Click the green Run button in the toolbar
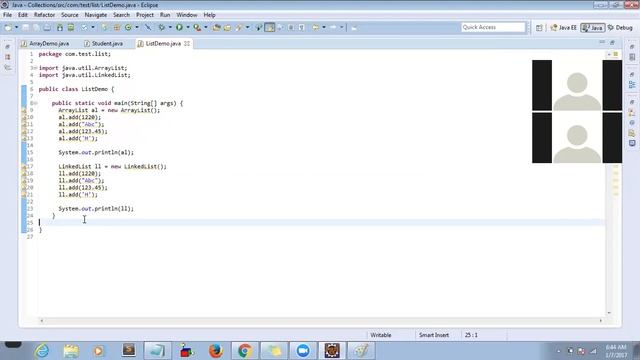Viewport: 640px width, 360px height. click(x=179, y=27)
